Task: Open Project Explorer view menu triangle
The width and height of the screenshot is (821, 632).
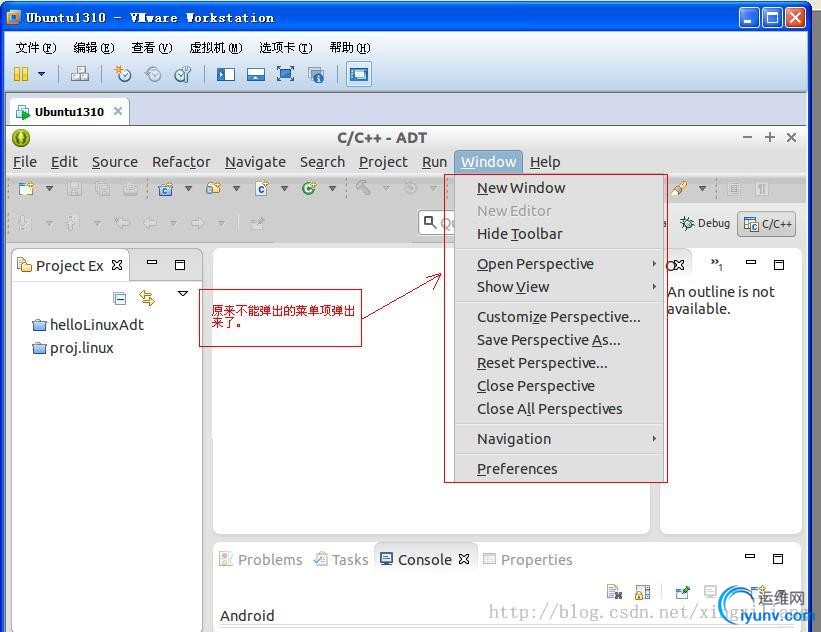Action: click(183, 293)
